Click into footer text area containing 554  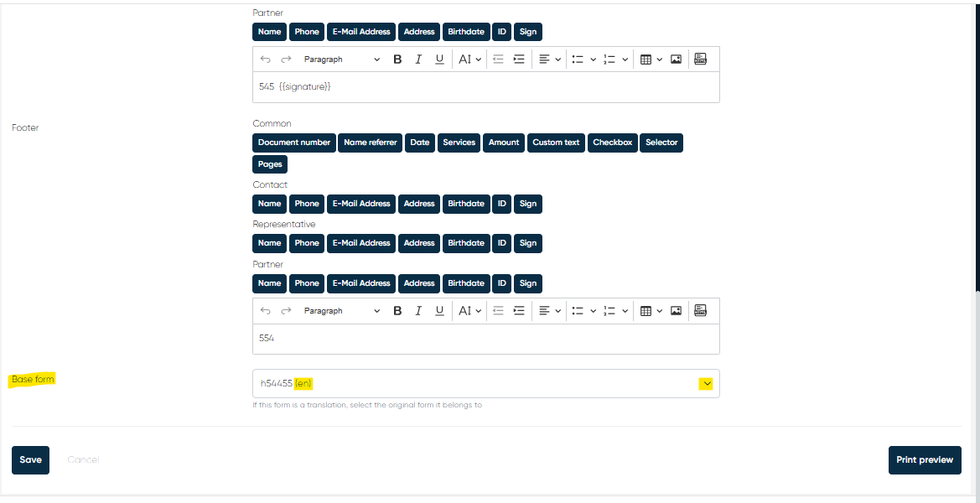pos(485,339)
